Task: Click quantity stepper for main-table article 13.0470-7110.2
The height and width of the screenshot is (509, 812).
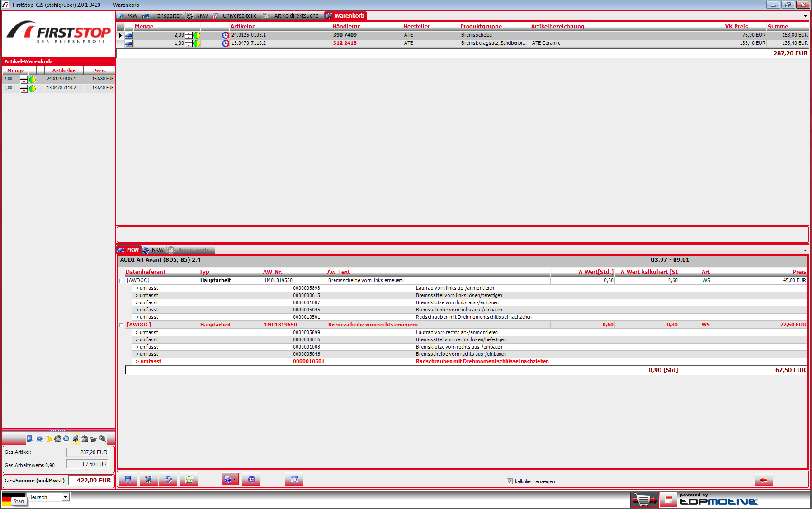Action: click(x=189, y=43)
